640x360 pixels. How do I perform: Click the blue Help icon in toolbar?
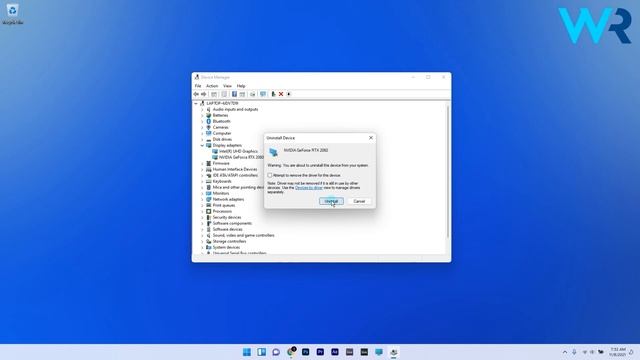point(234,94)
